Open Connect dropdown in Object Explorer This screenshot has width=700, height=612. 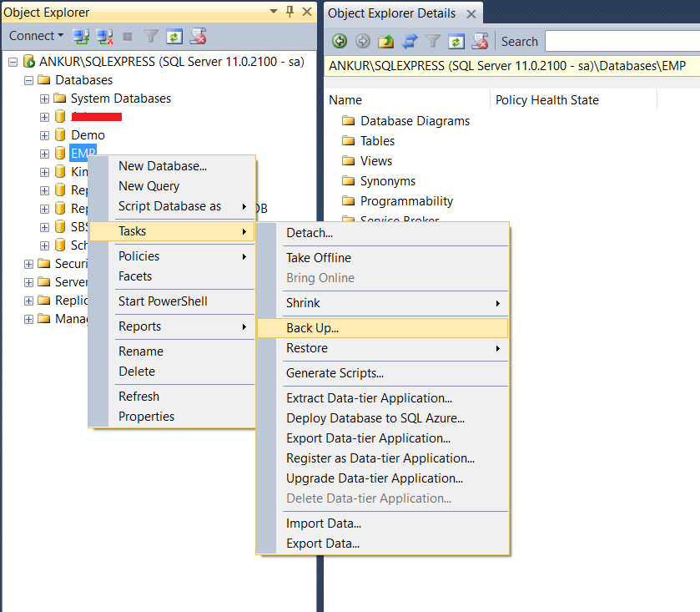tap(36, 36)
